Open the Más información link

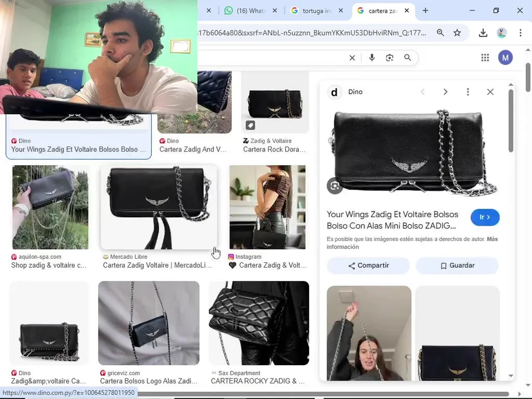(x=412, y=243)
